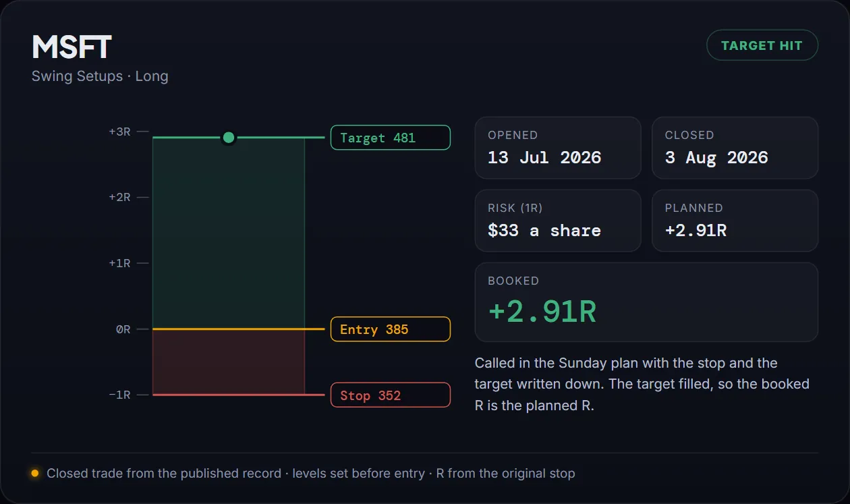Click the +3R axis label
Image resolution: width=850 pixels, height=504 pixels.
point(119,132)
